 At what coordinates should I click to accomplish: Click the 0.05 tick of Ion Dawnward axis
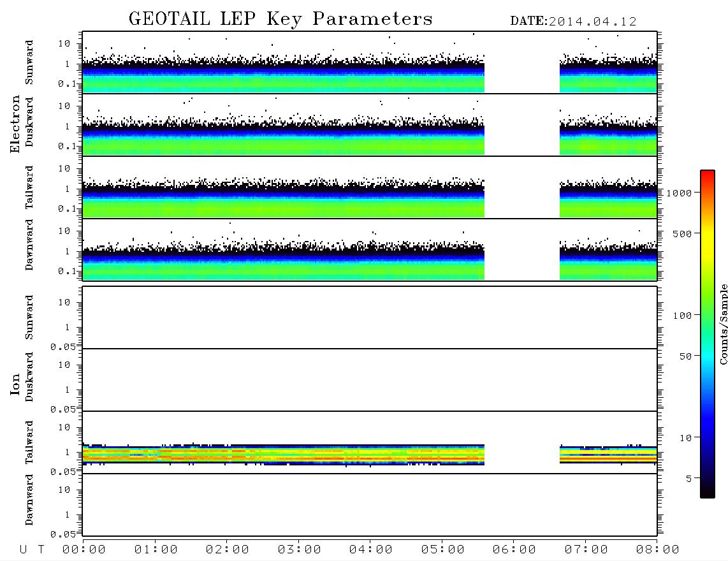click(62, 534)
